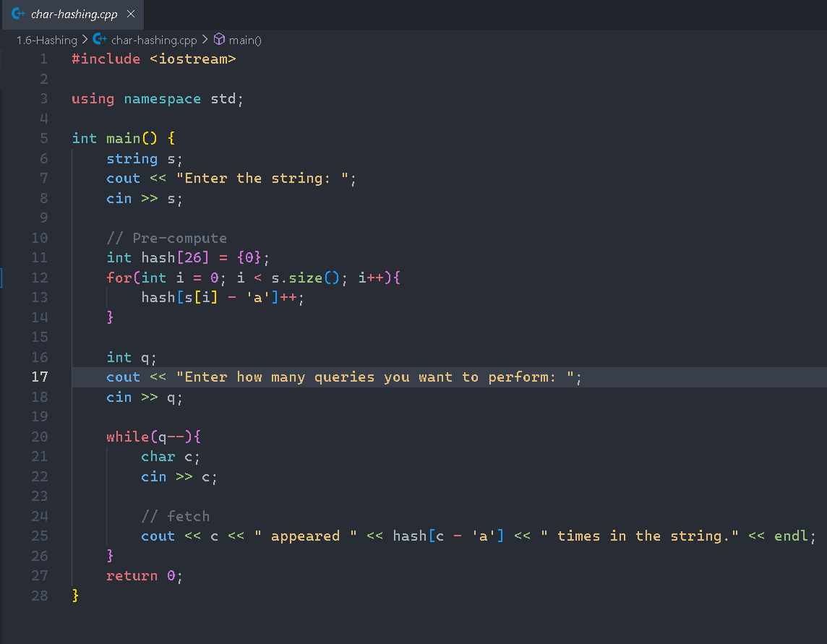Screen dimensions: 827x644
Task: Click the " times in the string." literal
Action: tap(640, 536)
